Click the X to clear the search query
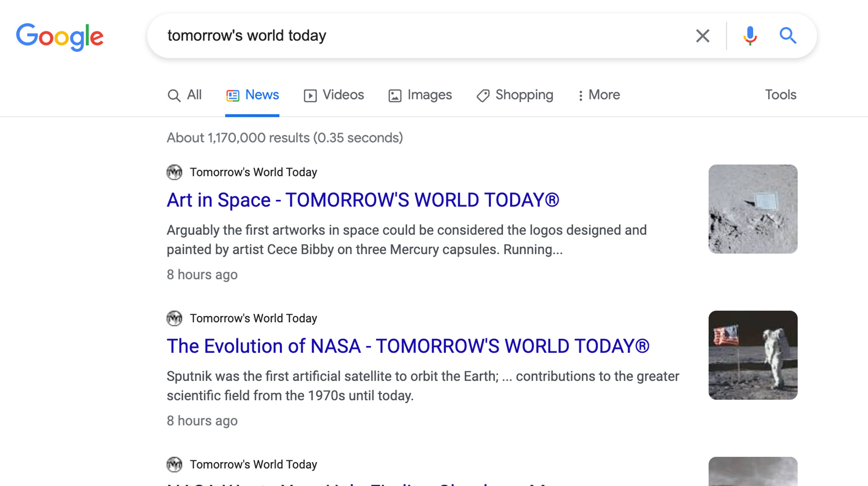 (702, 36)
